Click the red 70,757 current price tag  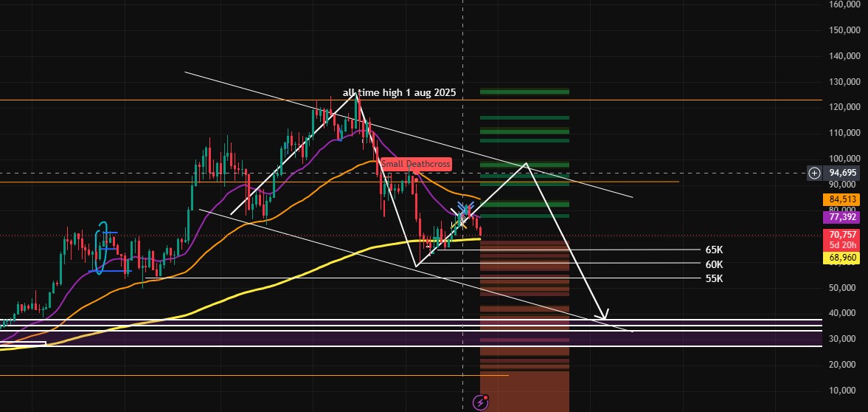click(842, 235)
